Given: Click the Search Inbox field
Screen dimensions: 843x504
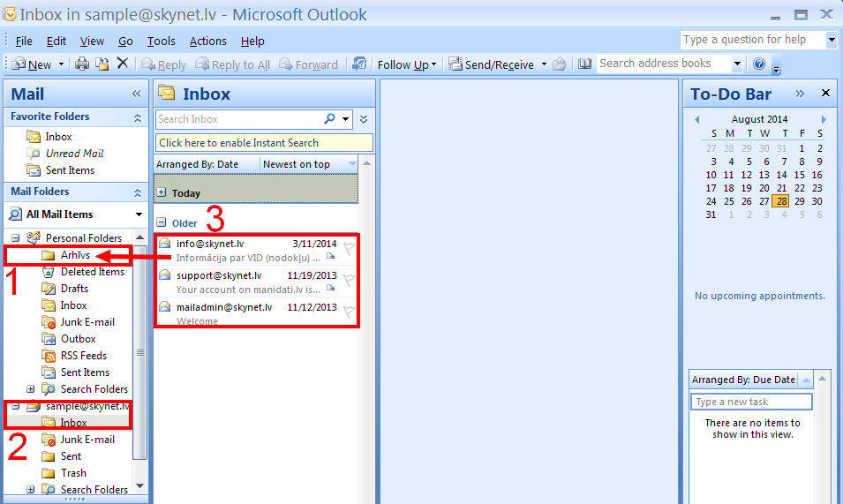Looking at the screenshot, I should [237, 119].
